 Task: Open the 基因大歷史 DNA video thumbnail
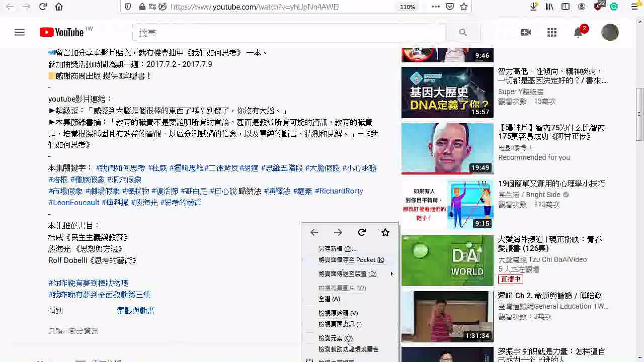point(447,93)
